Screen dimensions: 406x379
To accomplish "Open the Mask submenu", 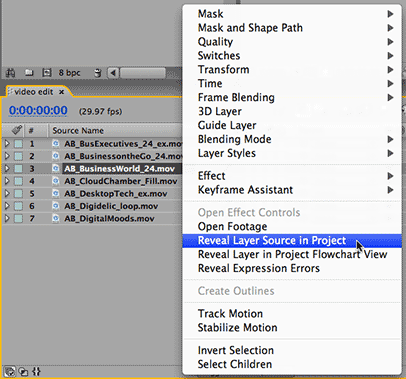I will tap(292, 14).
